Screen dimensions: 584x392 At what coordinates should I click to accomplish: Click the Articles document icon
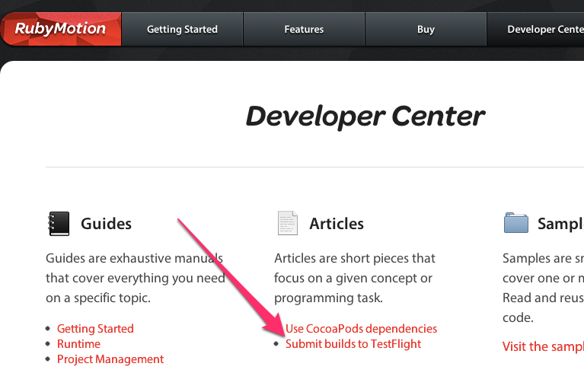tap(288, 223)
